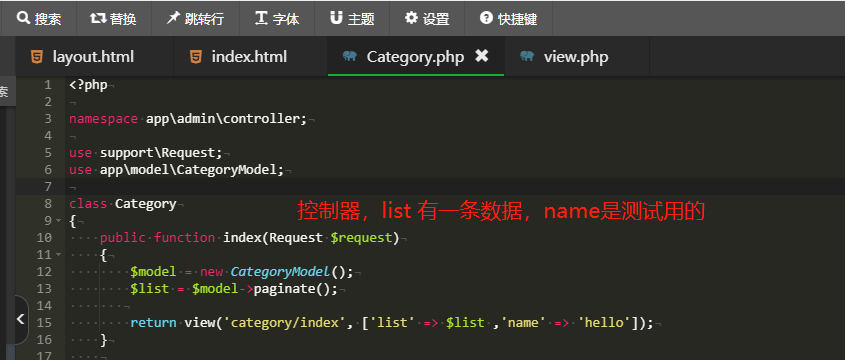
Task: Collapse the function fold arrow at line 11
Action: point(58,255)
